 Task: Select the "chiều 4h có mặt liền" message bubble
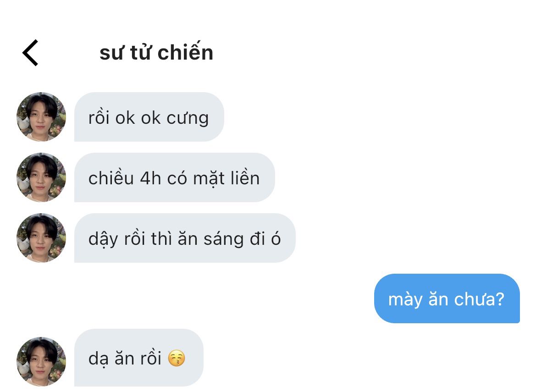pos(175,177)
